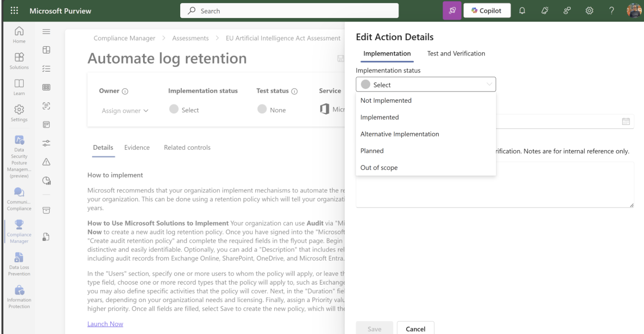Open Data Loss Prevention solution

[x=19, y=265]
